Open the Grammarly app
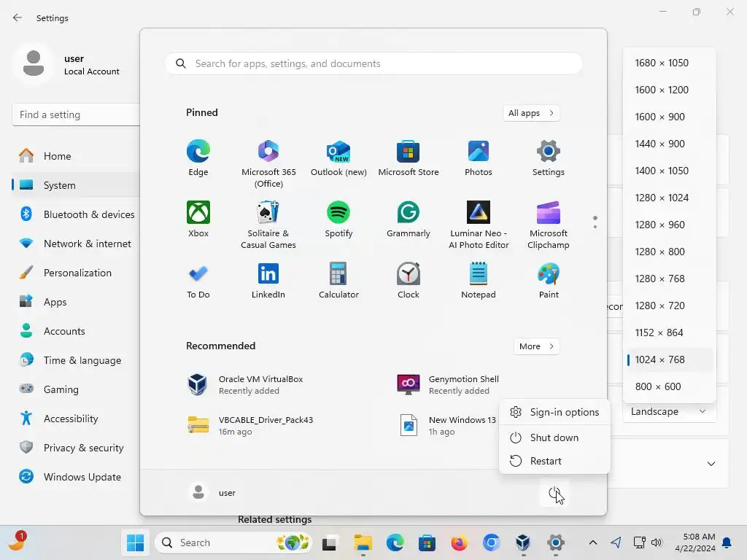747x560 pixels. point(409,219)
